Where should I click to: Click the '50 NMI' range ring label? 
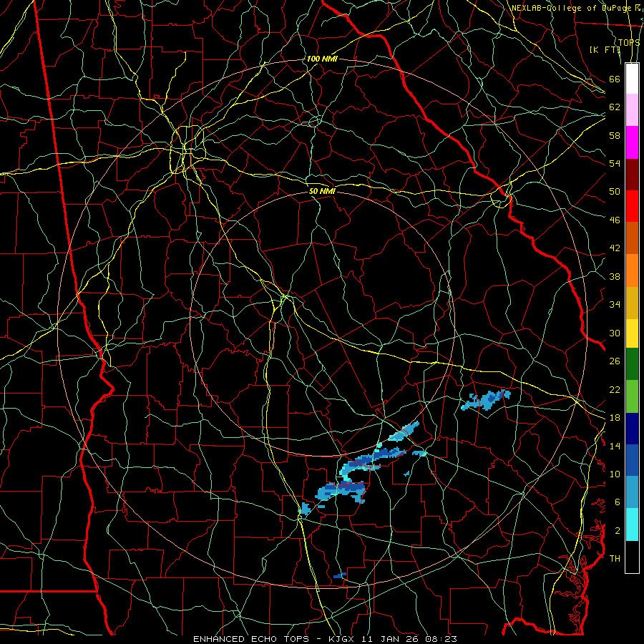pyautogui.click(x=322, y=191)
